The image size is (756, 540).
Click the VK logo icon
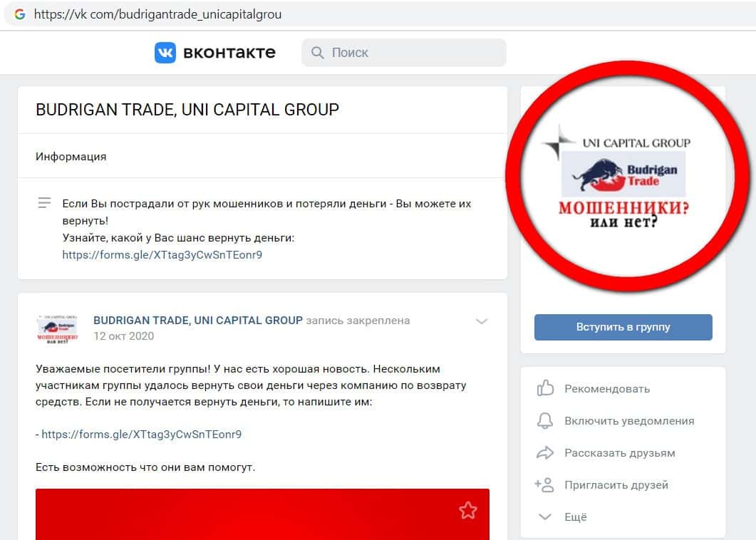click(x=165, y=53)
